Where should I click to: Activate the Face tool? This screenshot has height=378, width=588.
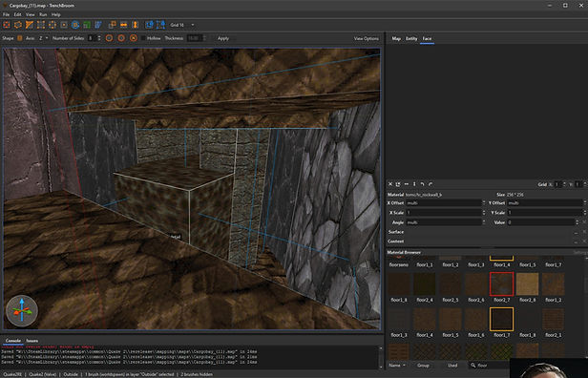[x=64, y=25]
